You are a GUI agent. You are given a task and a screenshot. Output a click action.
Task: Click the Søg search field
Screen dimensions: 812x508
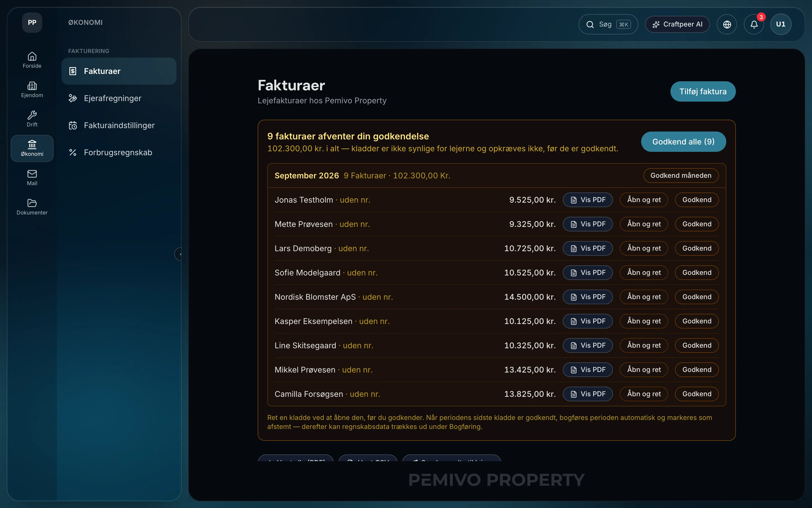point(608,24)
